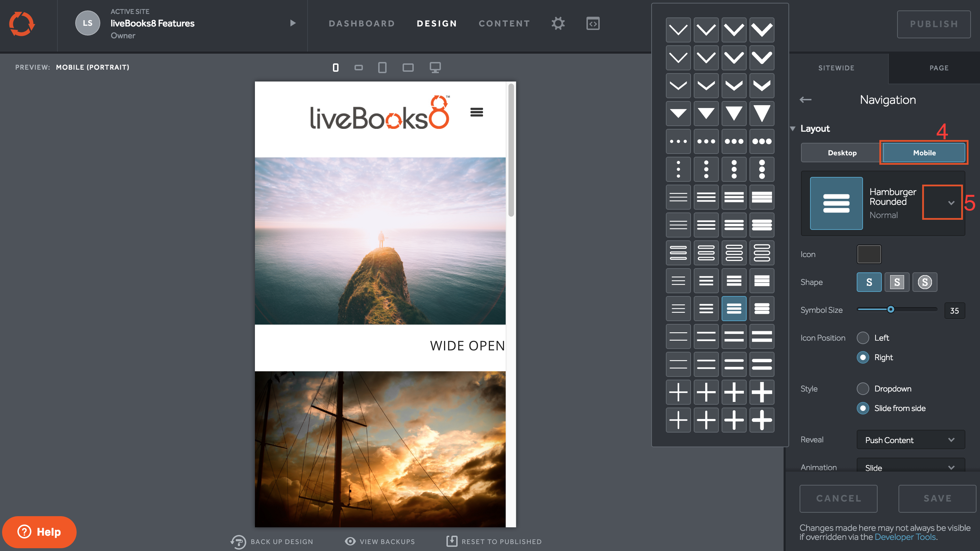Switch to the Sitewide tab
Viewport: 980px width, 551px height.
tap(836, 68)
